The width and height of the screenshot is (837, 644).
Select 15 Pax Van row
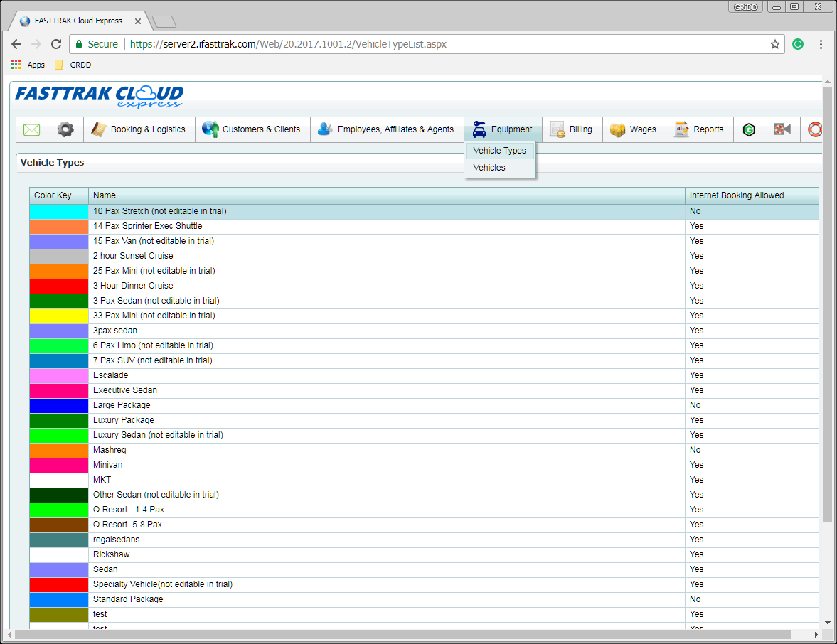coord(424,241)
